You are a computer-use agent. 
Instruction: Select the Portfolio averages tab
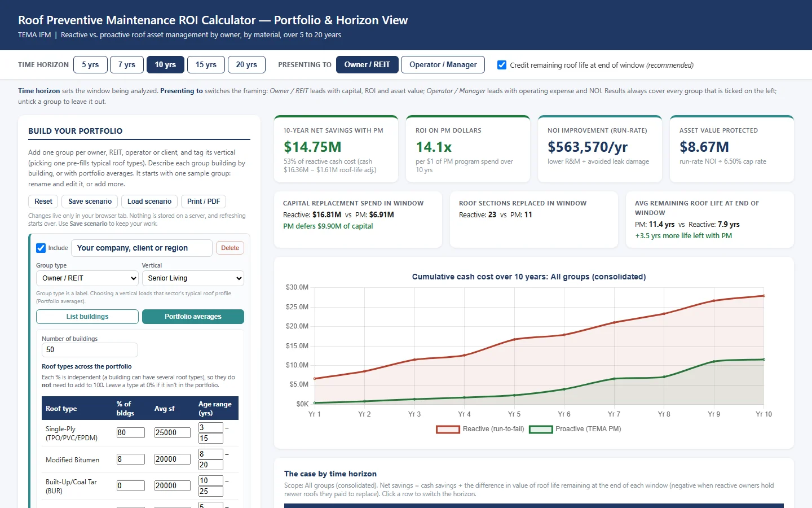(193, 317)
